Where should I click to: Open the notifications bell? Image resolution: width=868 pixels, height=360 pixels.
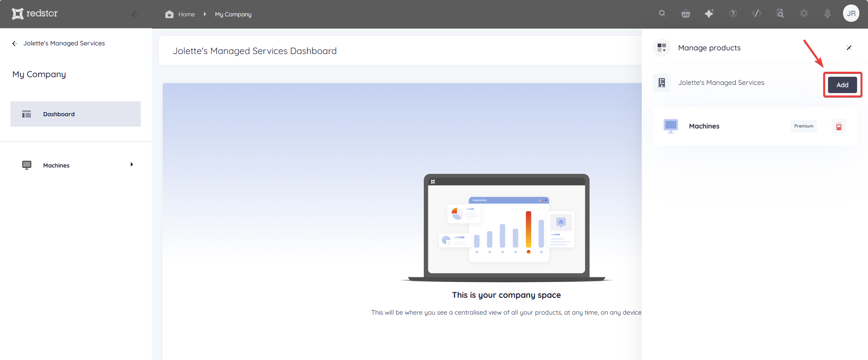828,14
